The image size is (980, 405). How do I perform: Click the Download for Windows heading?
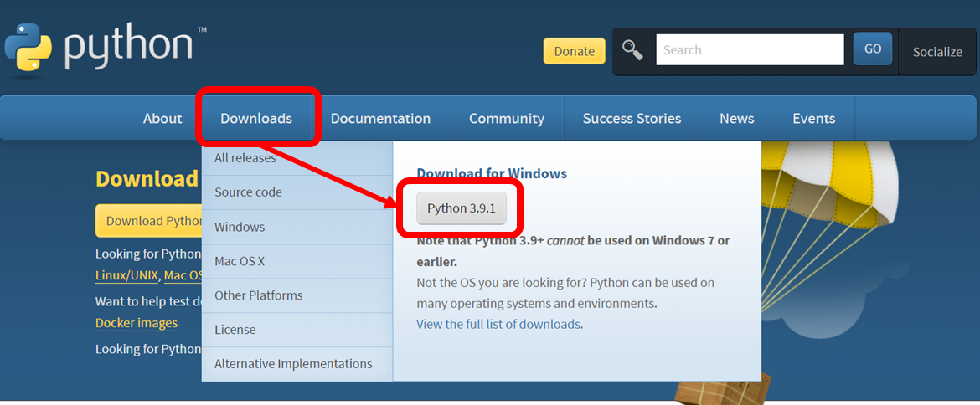[492, 173]
